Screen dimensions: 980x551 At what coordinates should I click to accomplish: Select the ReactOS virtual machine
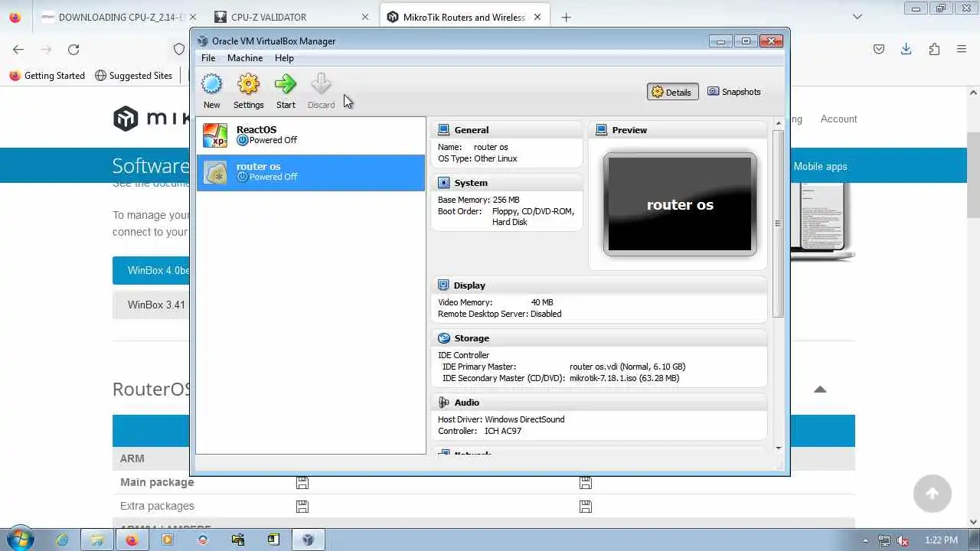click(310, 135)
